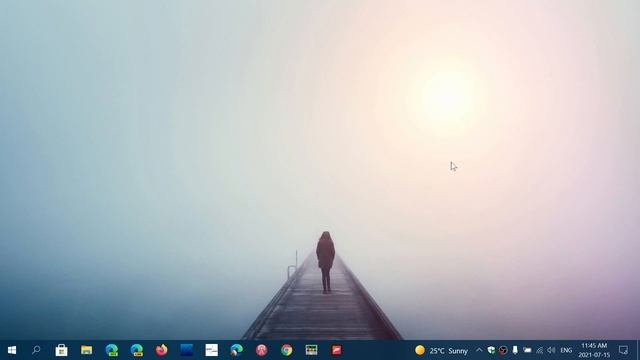Screen dimensions: 640x360
Task: Open taskbar search magnifier
Action: [x=36, y=350]
